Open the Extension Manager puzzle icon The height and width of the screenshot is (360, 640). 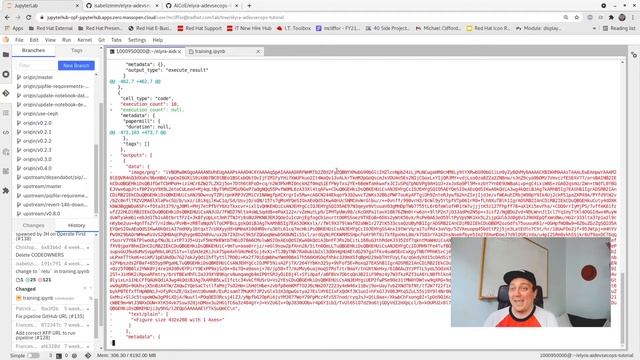pyautogui.click(x=6, y=191)
